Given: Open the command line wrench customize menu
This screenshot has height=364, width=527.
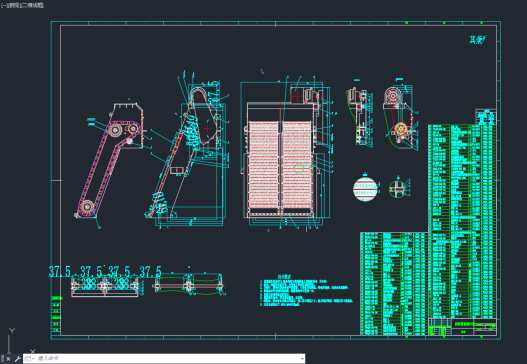Looking at the screenshot, I should [18, 359].
